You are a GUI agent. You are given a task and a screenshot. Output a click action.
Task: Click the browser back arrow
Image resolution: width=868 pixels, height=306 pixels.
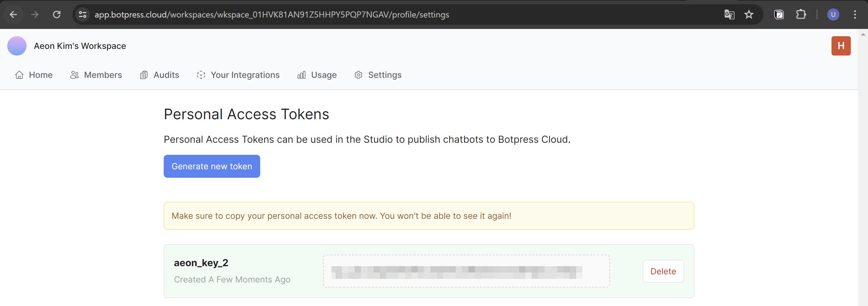pos(14,14)
